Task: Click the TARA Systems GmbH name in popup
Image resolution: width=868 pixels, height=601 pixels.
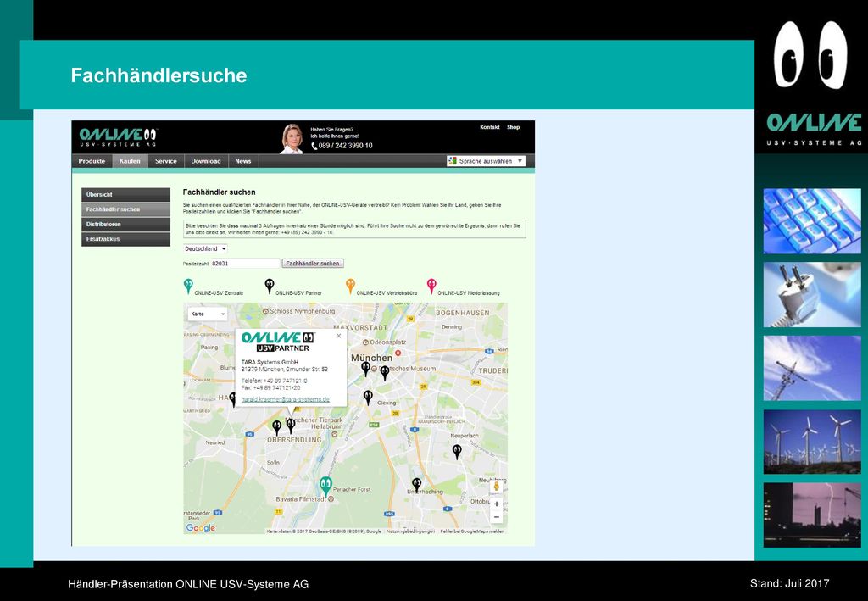Action: click(x=270, y=362)
